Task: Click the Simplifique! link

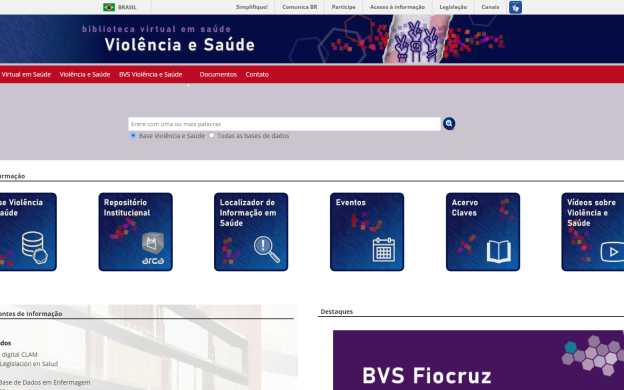Action: tap(252, 7)
